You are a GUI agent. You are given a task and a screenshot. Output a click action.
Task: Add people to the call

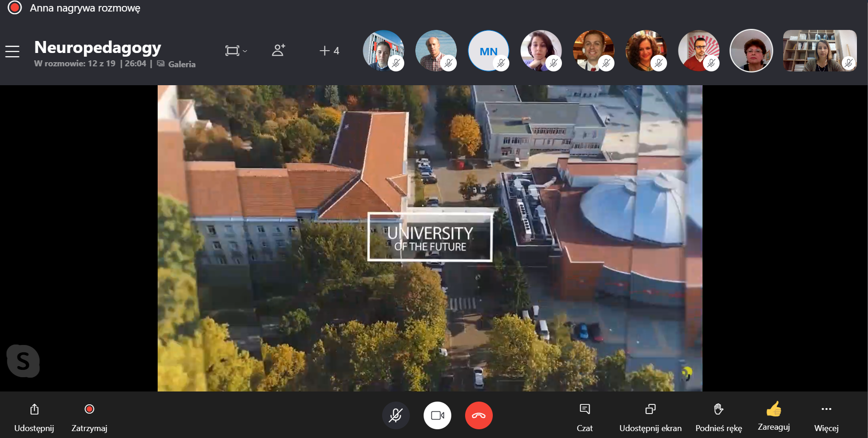pyautogui.click(x=278, y=50)
